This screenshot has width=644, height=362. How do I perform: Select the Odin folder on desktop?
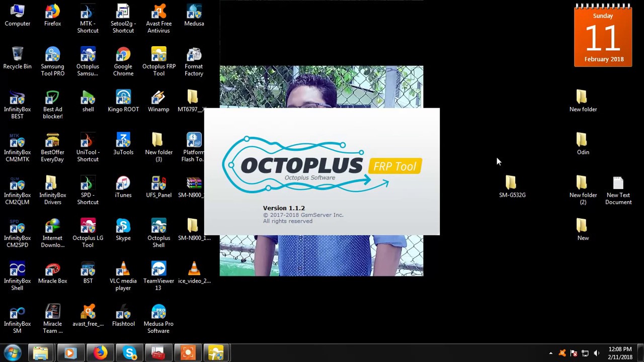pyautogui.click(x=583, y=144)
